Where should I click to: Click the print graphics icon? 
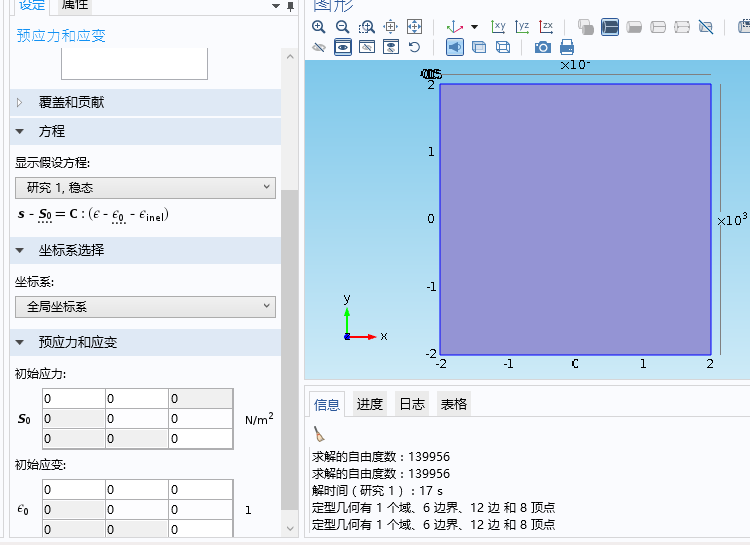pos(567,47)
